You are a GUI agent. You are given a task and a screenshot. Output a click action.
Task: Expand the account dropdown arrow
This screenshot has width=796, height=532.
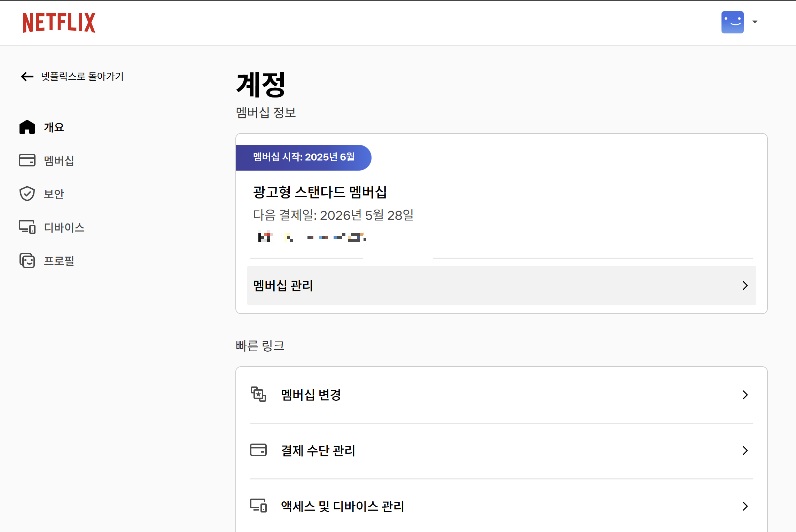point(755,22)
